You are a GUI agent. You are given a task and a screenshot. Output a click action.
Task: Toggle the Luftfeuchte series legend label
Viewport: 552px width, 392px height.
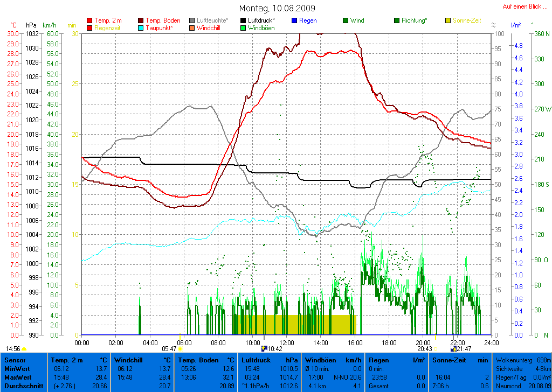(x=212, y=20)
